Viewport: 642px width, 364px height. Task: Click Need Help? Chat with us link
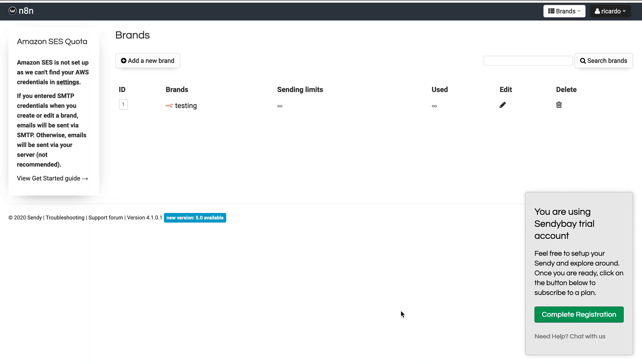click(x=570, y=337)
